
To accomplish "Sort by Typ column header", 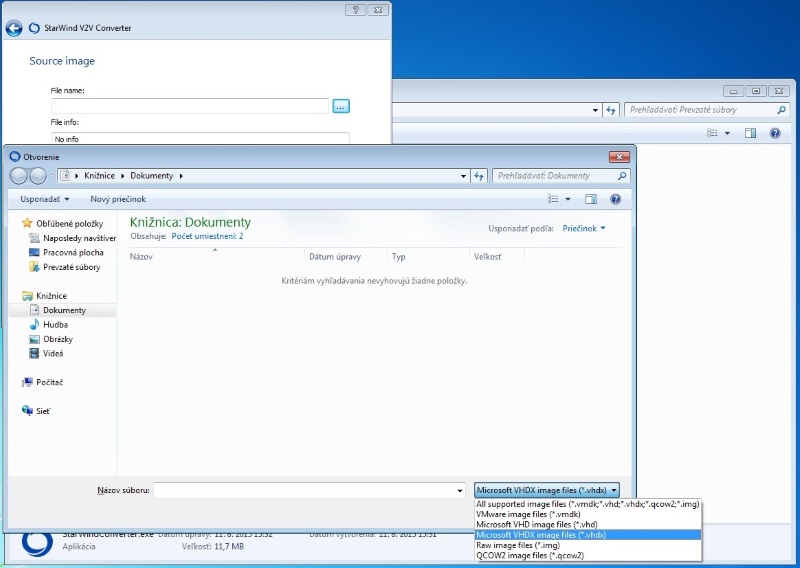I will click(429, 257).
